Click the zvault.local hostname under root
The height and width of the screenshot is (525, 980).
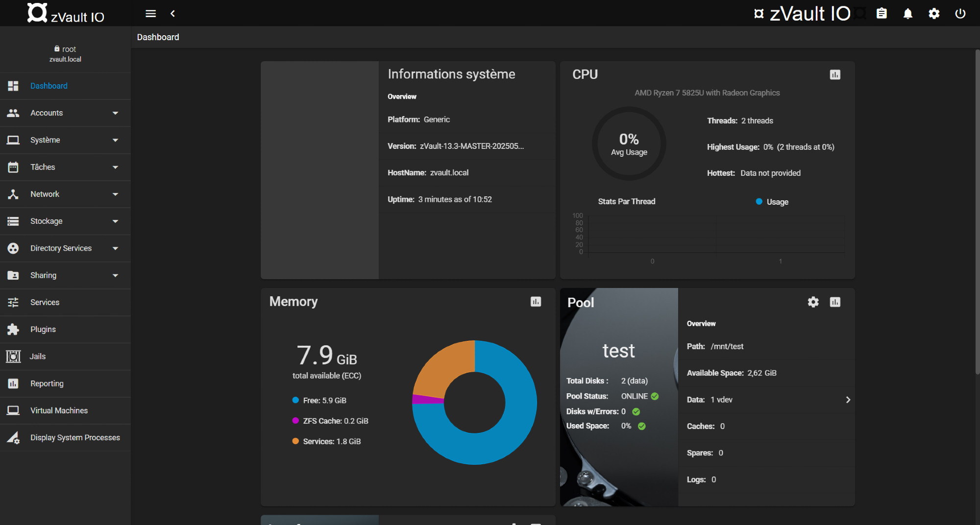(x=65, y=59)
